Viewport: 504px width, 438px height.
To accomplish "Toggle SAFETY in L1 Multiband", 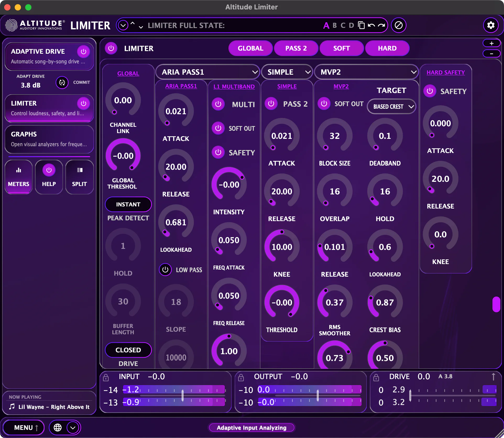I will point(218,152).
